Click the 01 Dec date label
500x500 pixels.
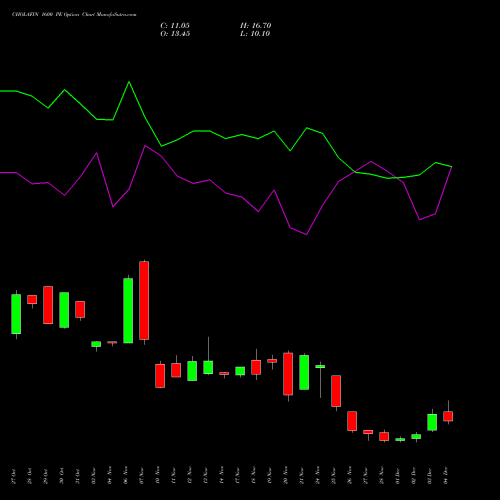pos(397,476)
